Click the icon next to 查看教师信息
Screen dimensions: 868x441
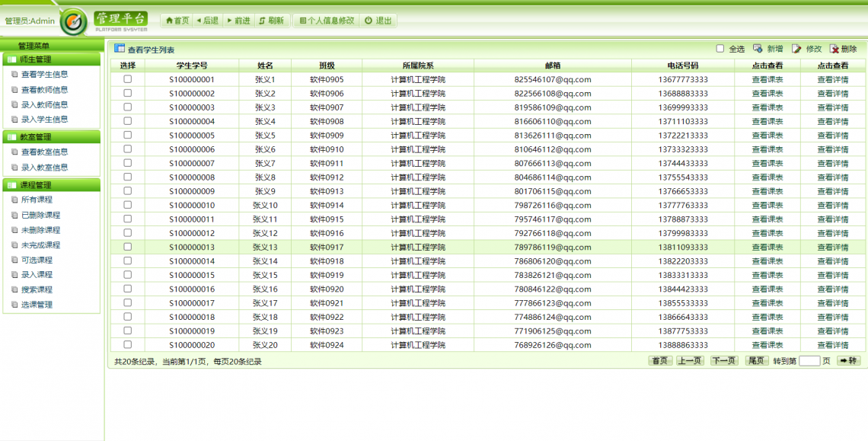pos(14,89)
